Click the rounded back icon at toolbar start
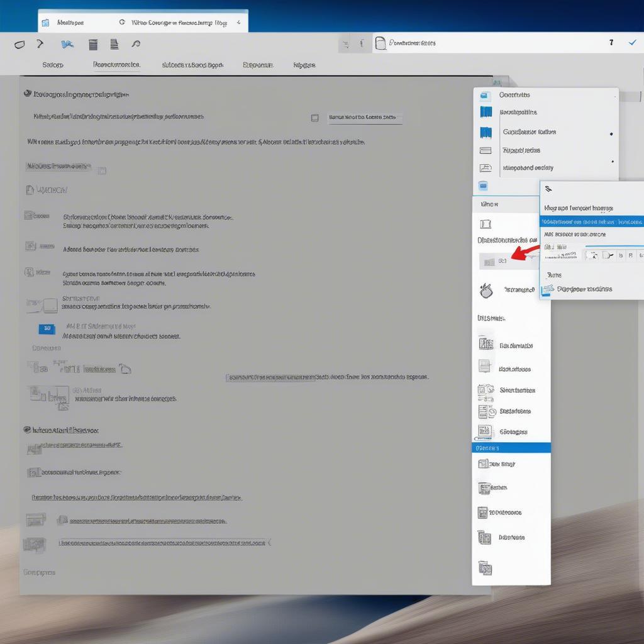The width and height of the screenshot is (644, 644). click(19, 45)
